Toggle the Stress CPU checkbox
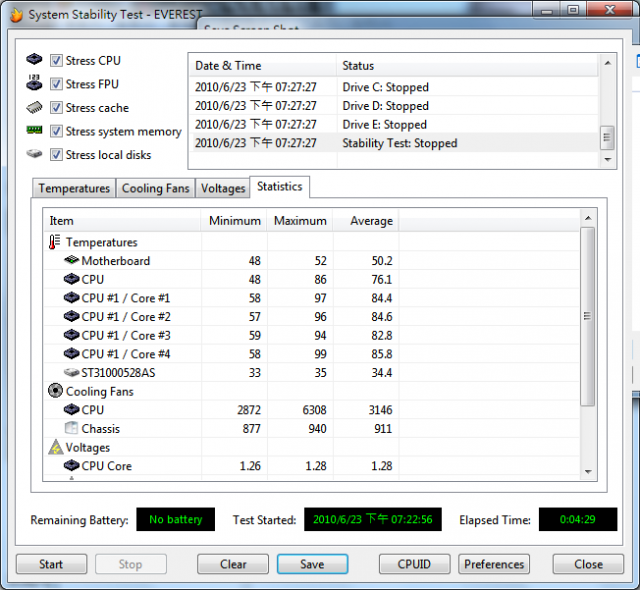 tap(56, 60)
